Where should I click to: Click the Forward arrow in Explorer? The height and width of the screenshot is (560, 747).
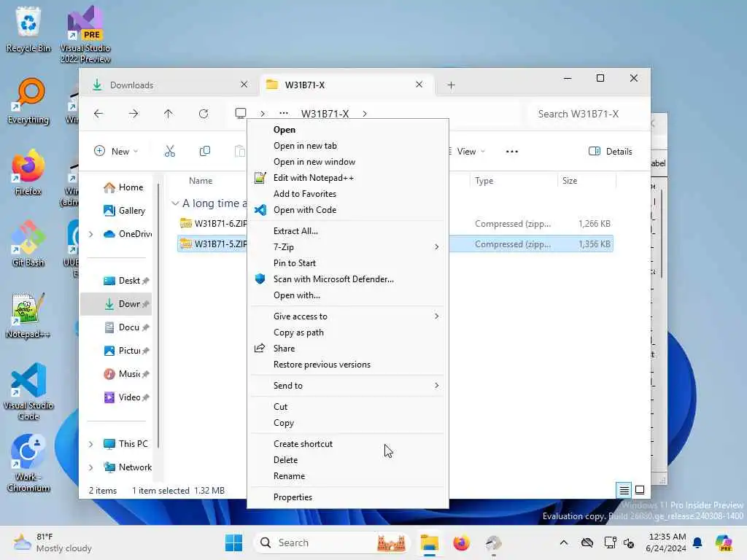[x=134, y=113]
